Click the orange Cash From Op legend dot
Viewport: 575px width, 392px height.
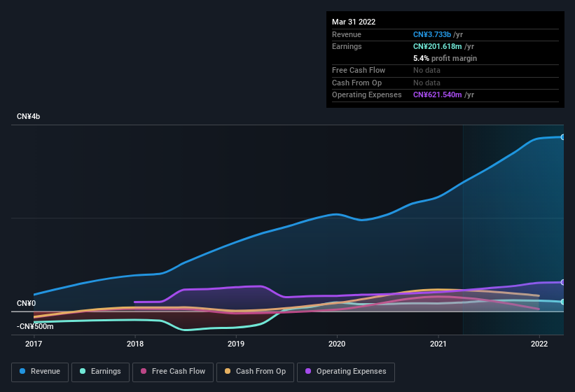click(228, 371)
